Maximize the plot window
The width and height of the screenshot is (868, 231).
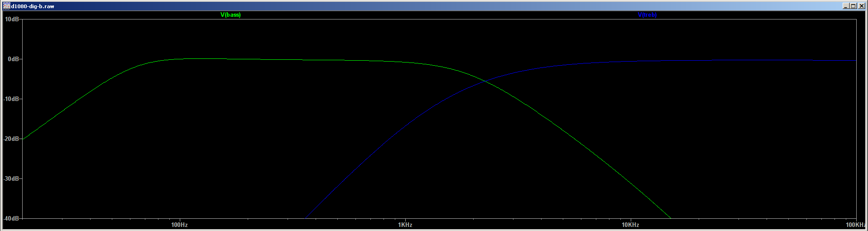point(854,6)
